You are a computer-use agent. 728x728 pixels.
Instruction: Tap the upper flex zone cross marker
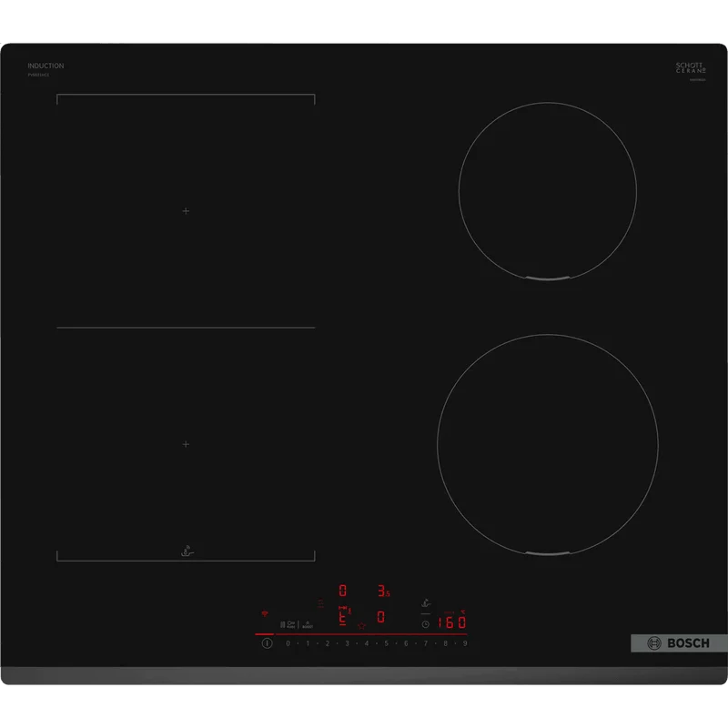pos(186,211)
